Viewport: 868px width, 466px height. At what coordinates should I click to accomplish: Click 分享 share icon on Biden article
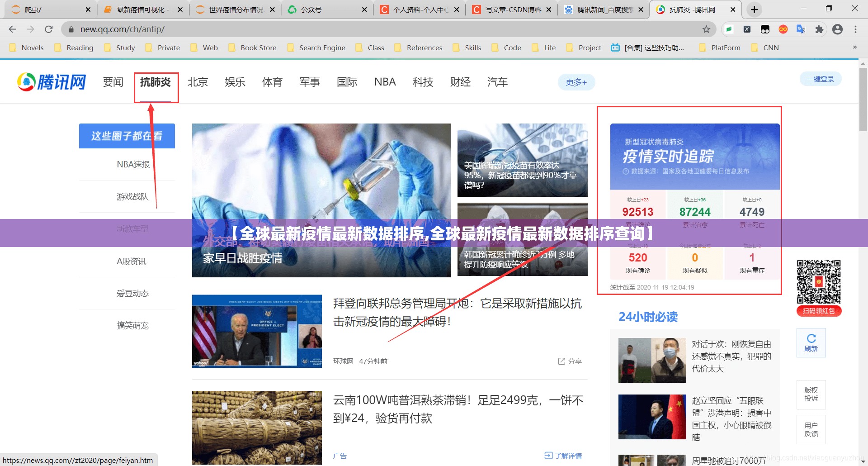point(570,361)
